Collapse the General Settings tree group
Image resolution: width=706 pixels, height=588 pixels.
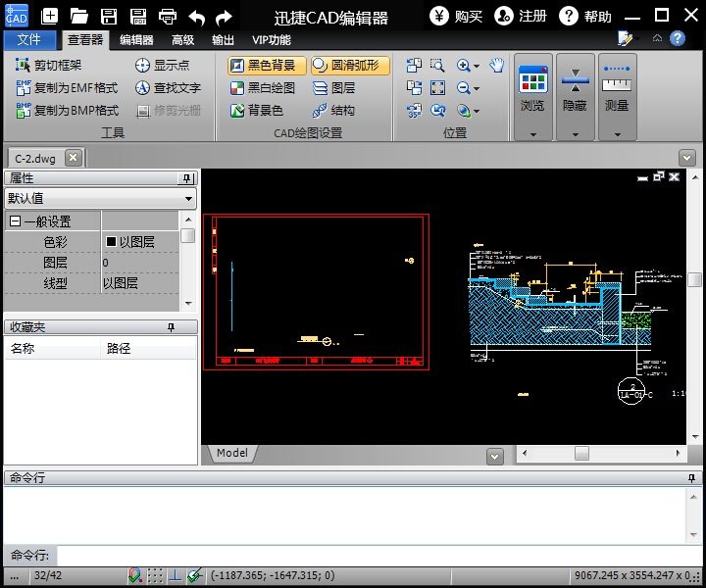tap(15, 221)
